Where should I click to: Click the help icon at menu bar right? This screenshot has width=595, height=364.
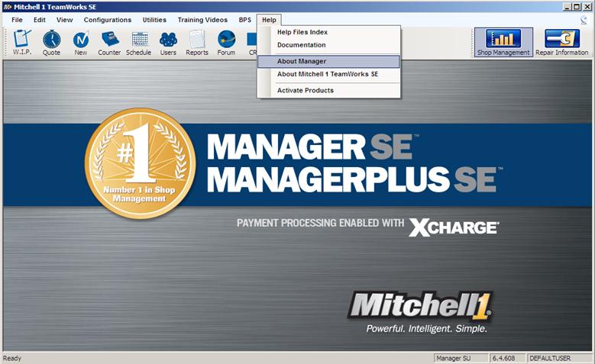pyautogui.click(x=584, y=20)
